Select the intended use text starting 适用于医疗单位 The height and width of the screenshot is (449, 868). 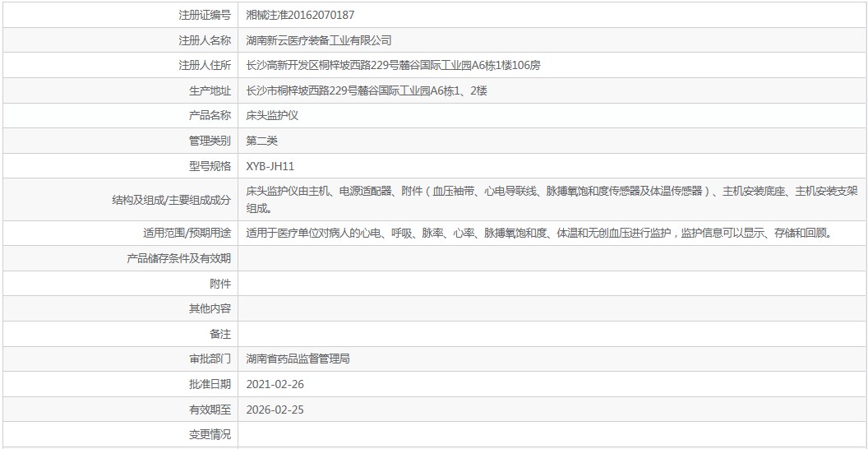click(x=539, y=233)
